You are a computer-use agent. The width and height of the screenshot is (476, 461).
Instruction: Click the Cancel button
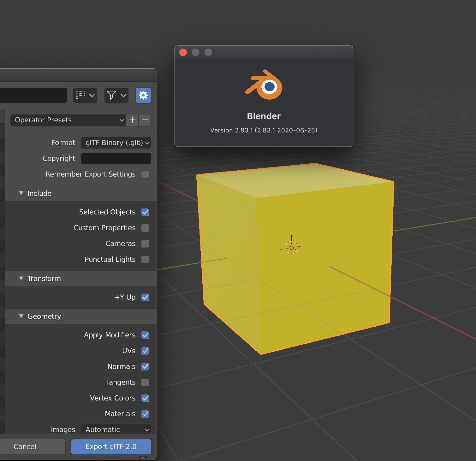pyautogui.click(x=32, y=447)
